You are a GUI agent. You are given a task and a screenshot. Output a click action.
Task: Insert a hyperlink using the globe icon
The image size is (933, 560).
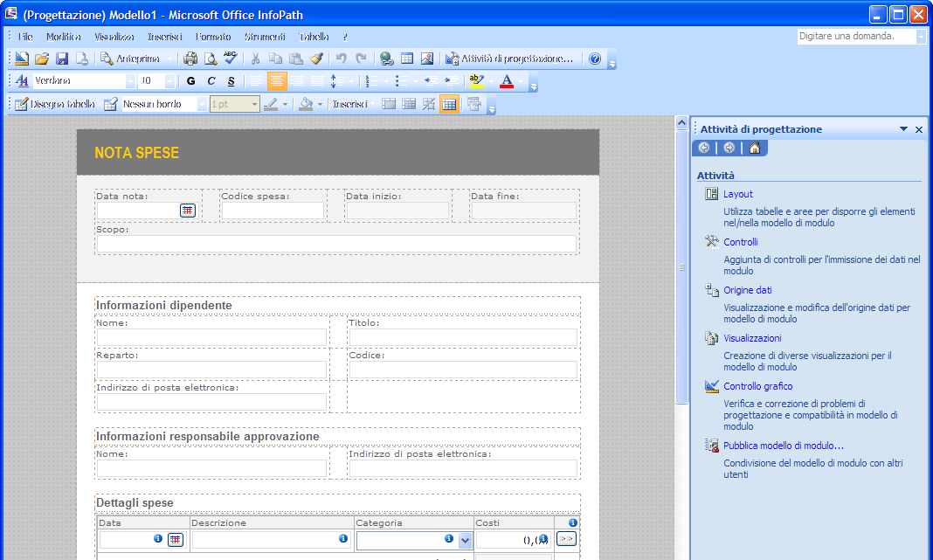[x=386, y=59]
